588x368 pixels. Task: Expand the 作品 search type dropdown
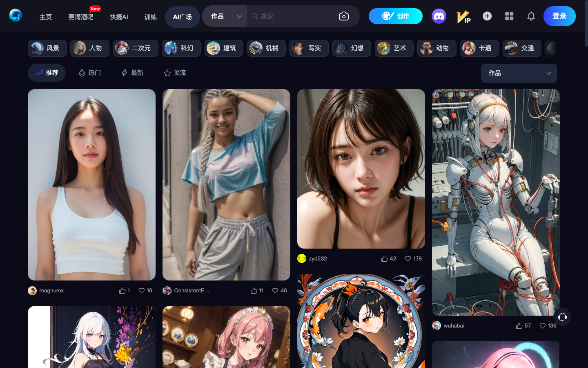coord(225,16)
